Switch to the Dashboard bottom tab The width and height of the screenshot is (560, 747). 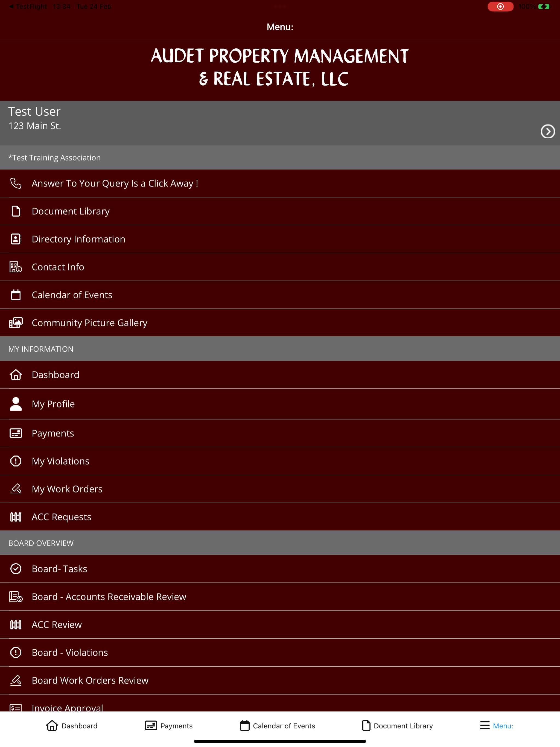72,725
